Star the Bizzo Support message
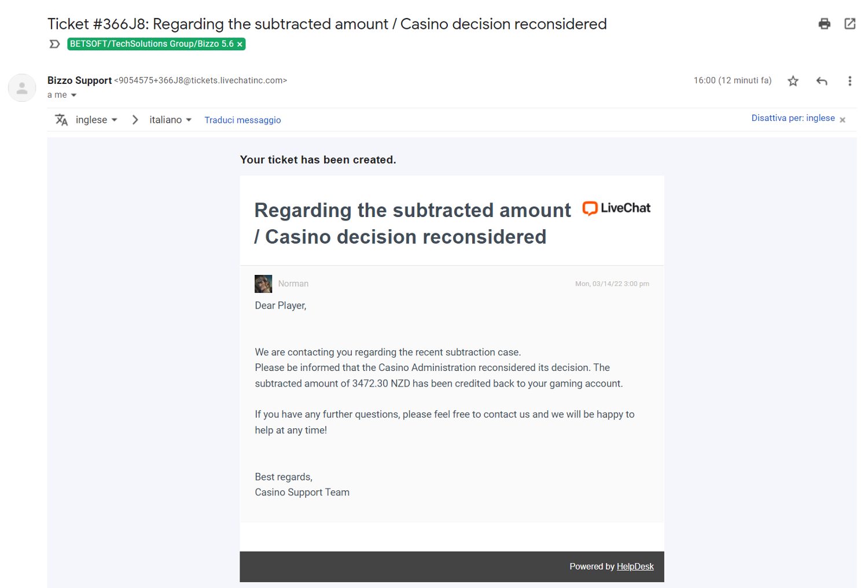This screenshot has width=868, height=588. click(x=793, y=81)
